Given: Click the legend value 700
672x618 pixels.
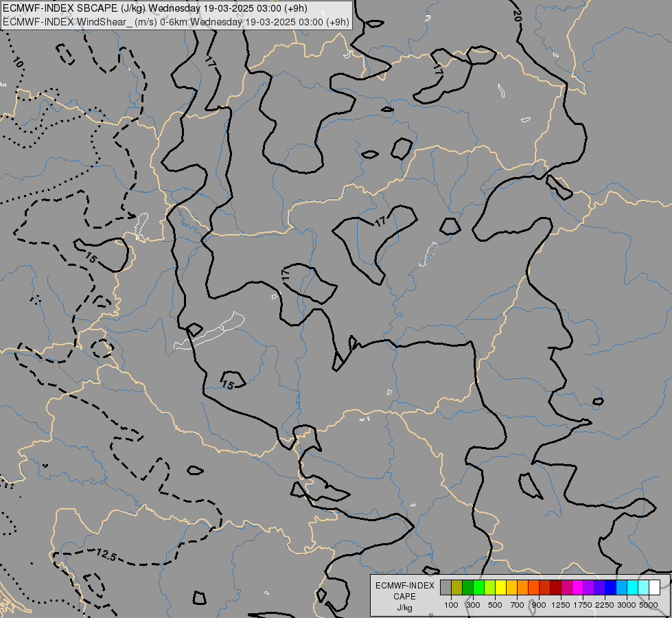Looking at the screenshot, I should coord(518,605).
